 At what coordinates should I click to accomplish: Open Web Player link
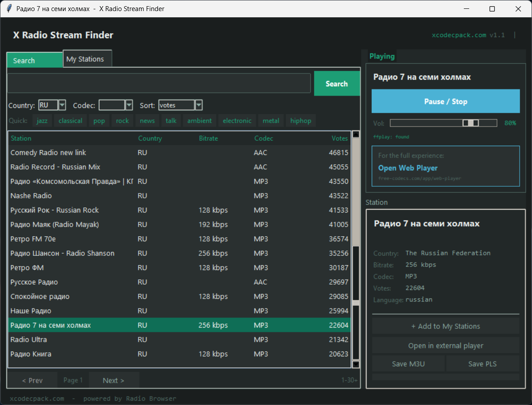408,168
